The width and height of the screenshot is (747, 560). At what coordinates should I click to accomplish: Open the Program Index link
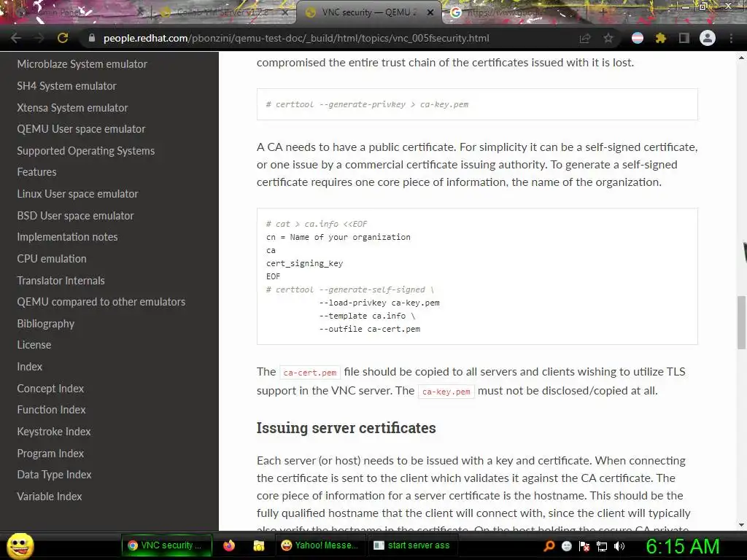pos(50,454)
